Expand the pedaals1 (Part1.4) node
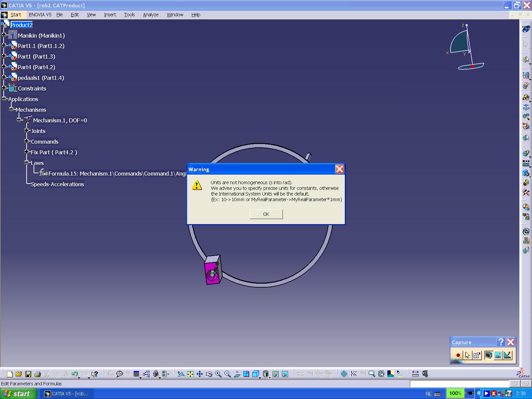532x399 pixels. (4, 77)
